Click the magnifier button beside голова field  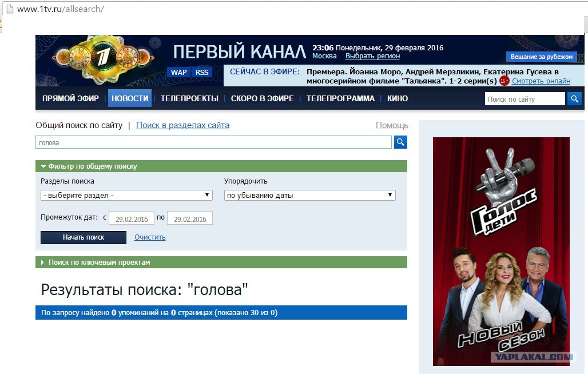click(x=400, y=142)
